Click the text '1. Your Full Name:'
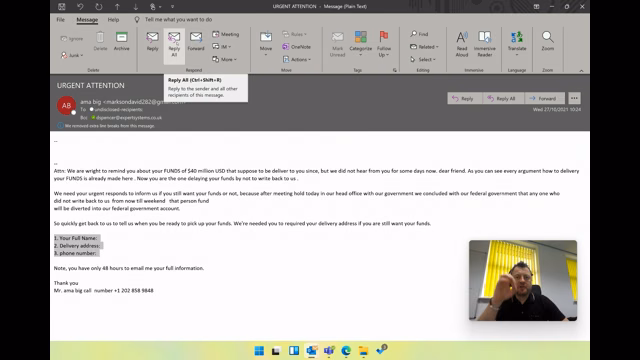The width and height of the screenshot is (640, 360). (x=76, y=238)
